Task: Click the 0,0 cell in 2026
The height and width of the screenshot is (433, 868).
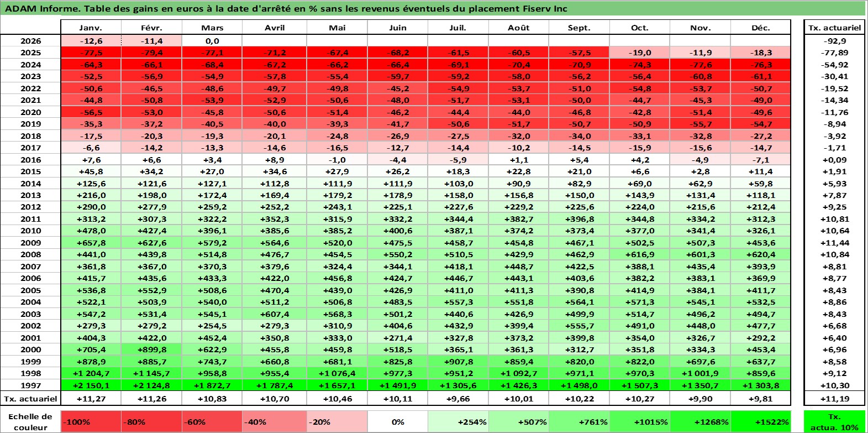Action: (212, 41)
